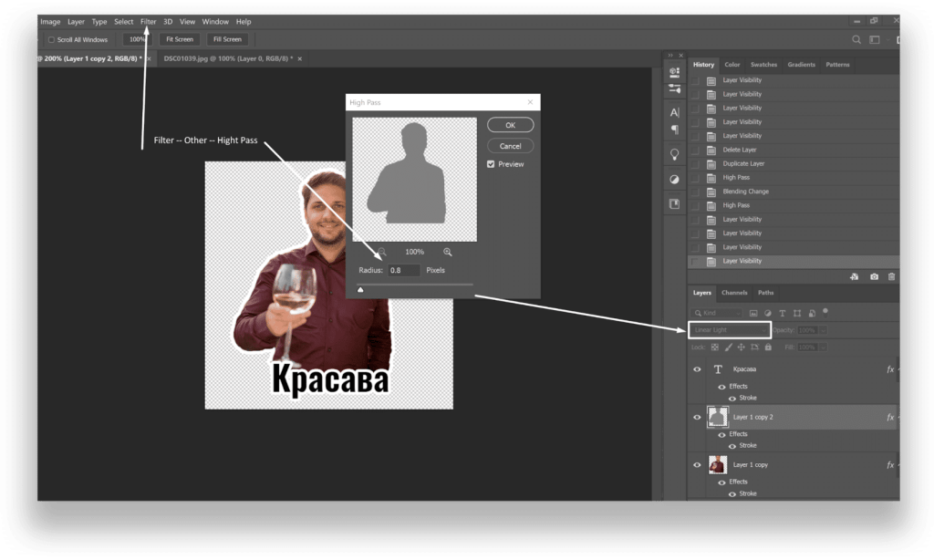Image resolution: width=934 pixels, height=560 pixels.
Task: Open the Adjustments panel icon
Action: (x=675, y=179)
